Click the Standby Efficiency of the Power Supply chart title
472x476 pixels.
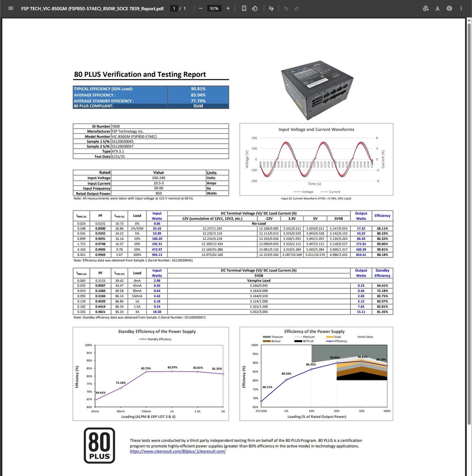pos(157,331)
